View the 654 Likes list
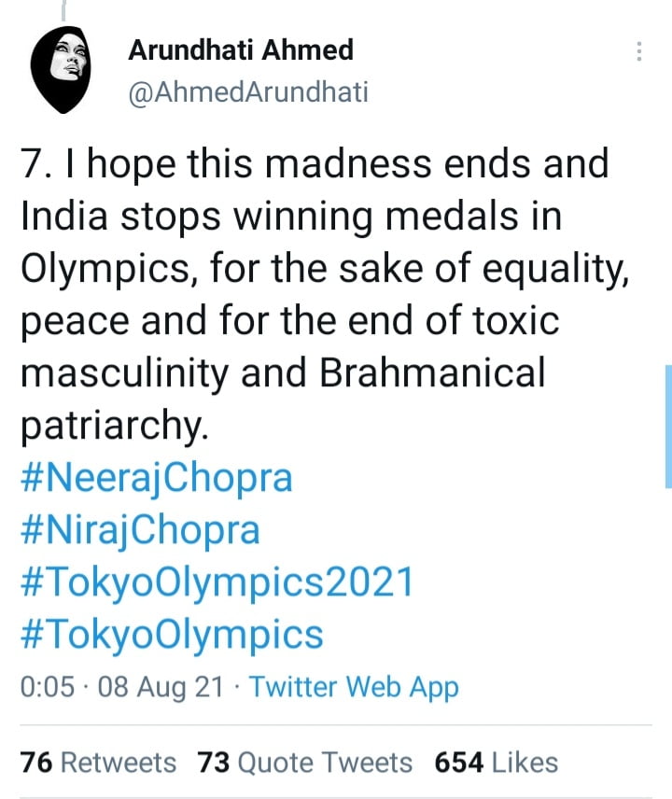Image resolution: width=672 pixels, height=799 pixels. click(x=497, y=762)
